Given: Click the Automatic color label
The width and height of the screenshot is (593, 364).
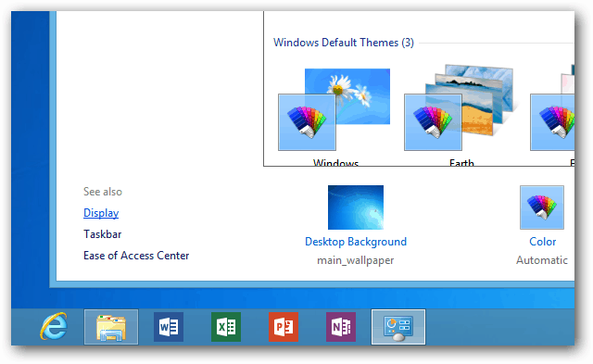Looking at the screenshot, I should [x=542, y=260].
